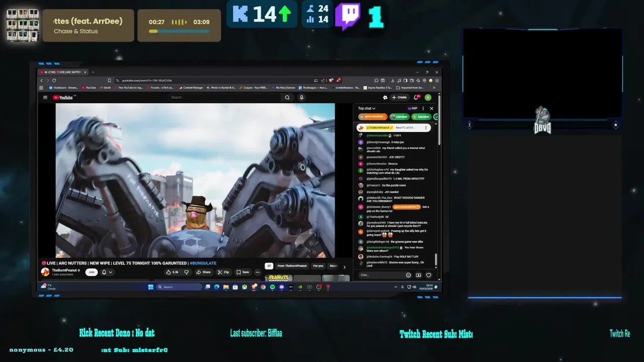Open Spotify from the taskbar
Image resolution: width=644 pixels, height=362 pixels.
coord(273,287)
